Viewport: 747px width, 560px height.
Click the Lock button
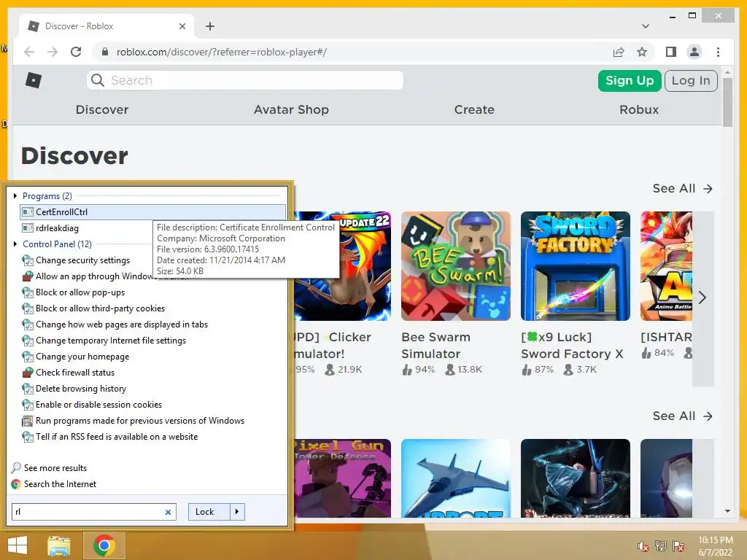point(209,512)
